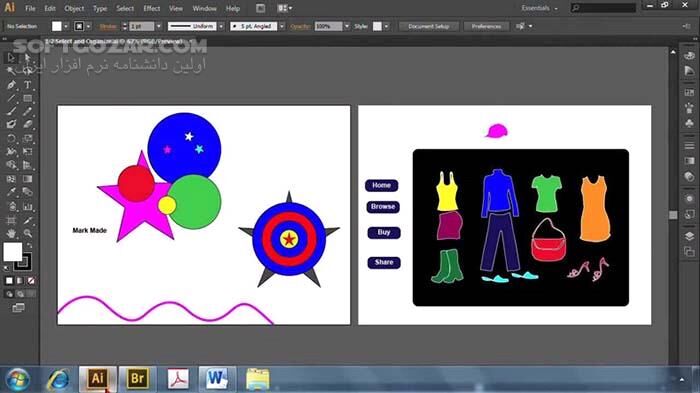Open the Object menu
This screenshot has width=700, height=393.
74,8
